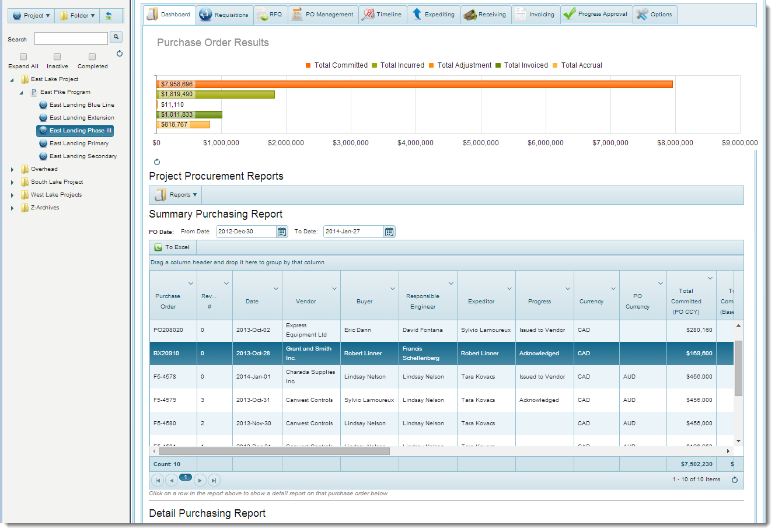The image size is (775, 532).
Task: Click in the Search input field
Action: (x=71, y=39)
